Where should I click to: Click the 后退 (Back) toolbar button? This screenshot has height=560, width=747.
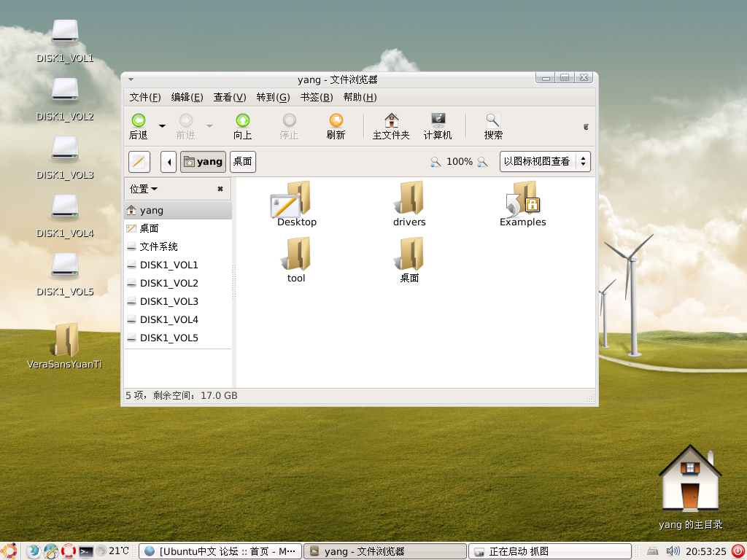139,127
